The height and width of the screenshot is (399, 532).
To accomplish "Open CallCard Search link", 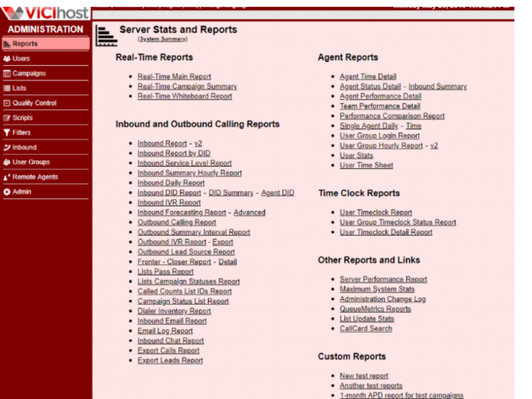I will point(366,329).
